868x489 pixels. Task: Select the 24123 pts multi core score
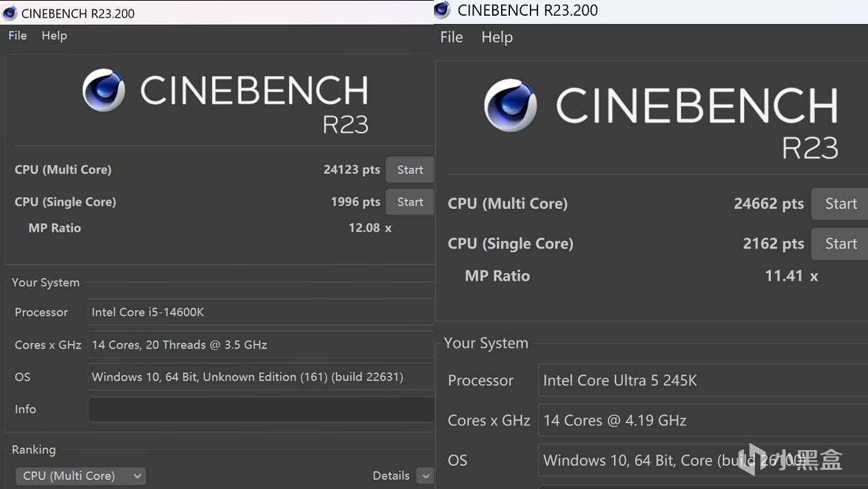[x=351, y=170]
